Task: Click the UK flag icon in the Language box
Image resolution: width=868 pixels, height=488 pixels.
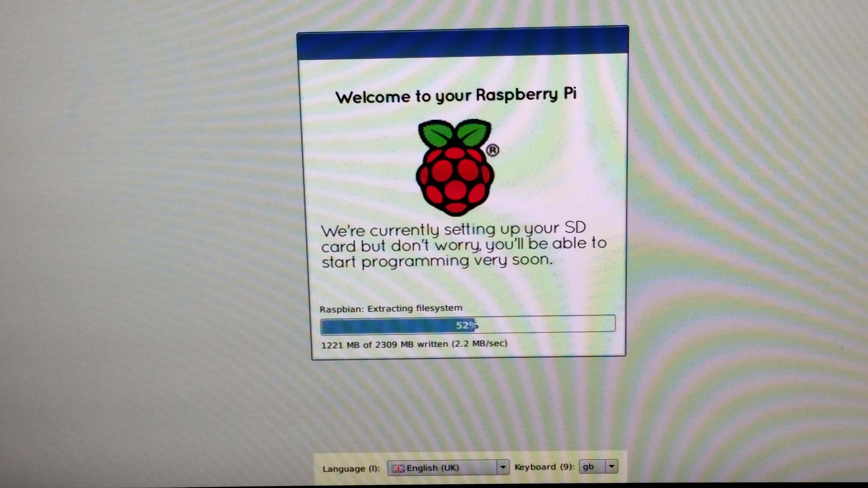Action: click(398, 468)
